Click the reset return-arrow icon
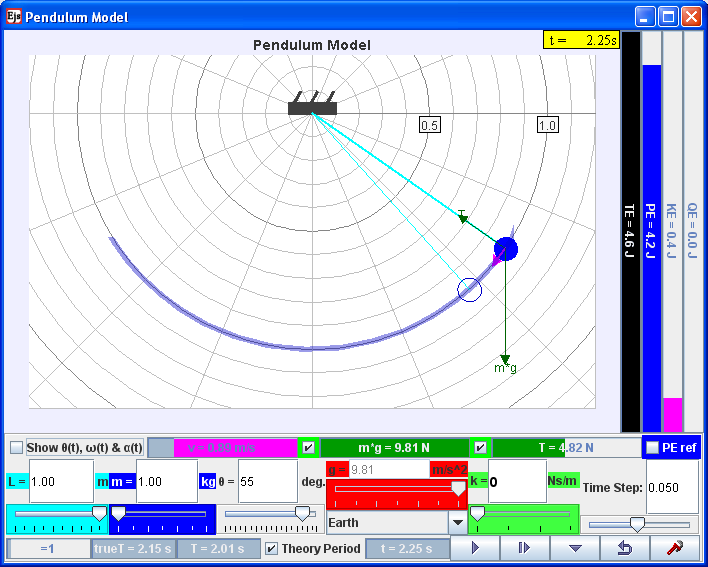Viewport: 708px width, 567px height. tap(625, 548)
